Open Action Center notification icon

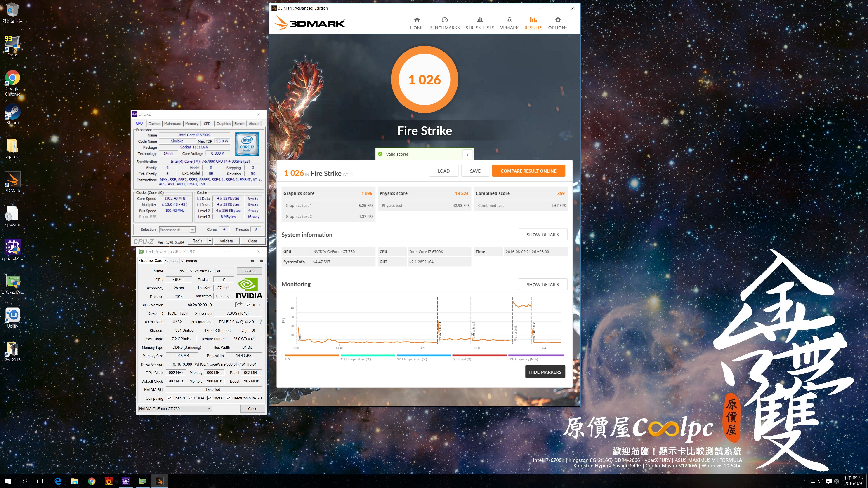pyautogui.click(x=829, y=481)
